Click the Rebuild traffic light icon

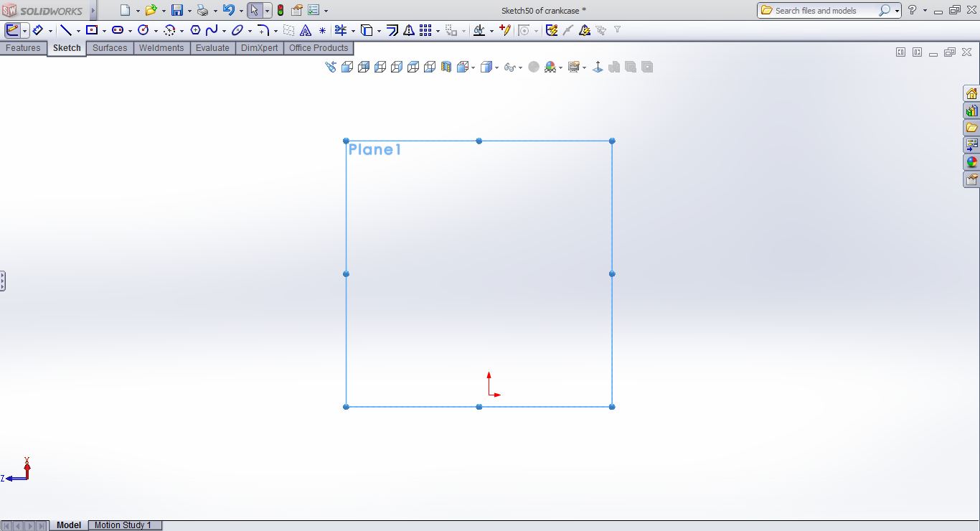click(280, 10)
